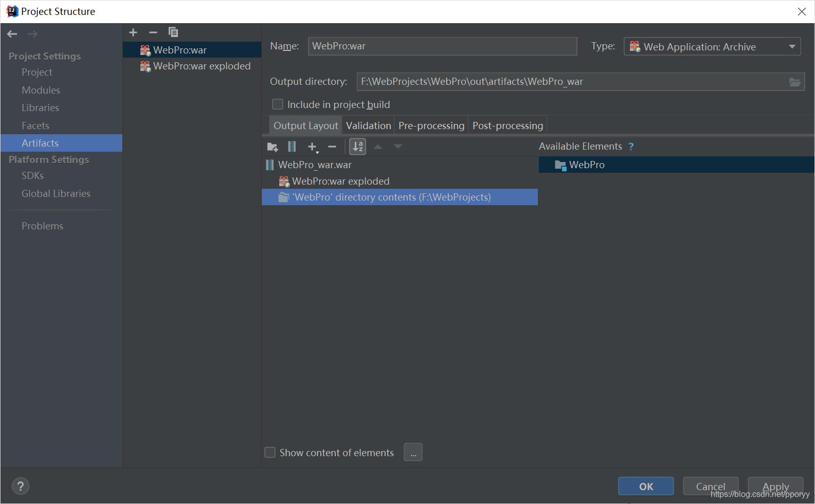Click WebPro:war artifact in list
815x504 pixels.
[192, 50]
